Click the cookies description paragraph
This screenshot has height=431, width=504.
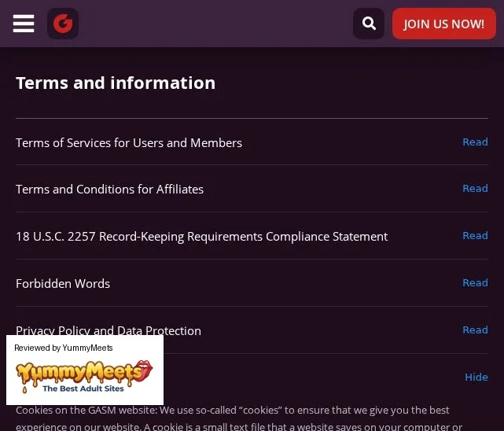[x=239, y=418]
